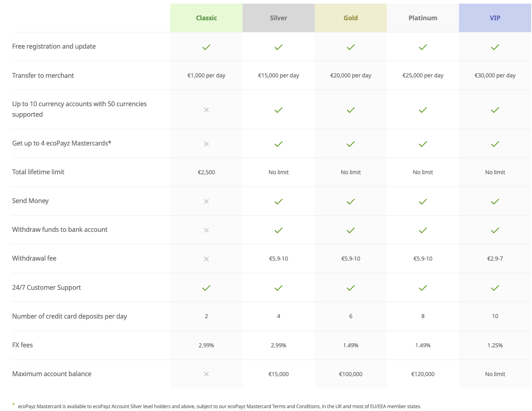Click Classic X icon for Withdrawal fee
The height and width of the screenshot is (411, 532).
click(x=206, y=259)
